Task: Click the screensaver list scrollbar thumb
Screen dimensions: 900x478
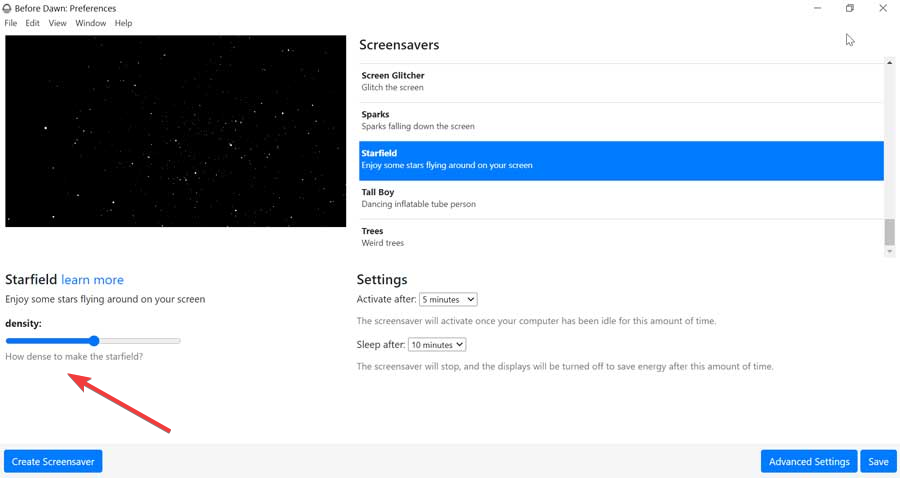Action: pyautogui.click(x=889, y=232)
